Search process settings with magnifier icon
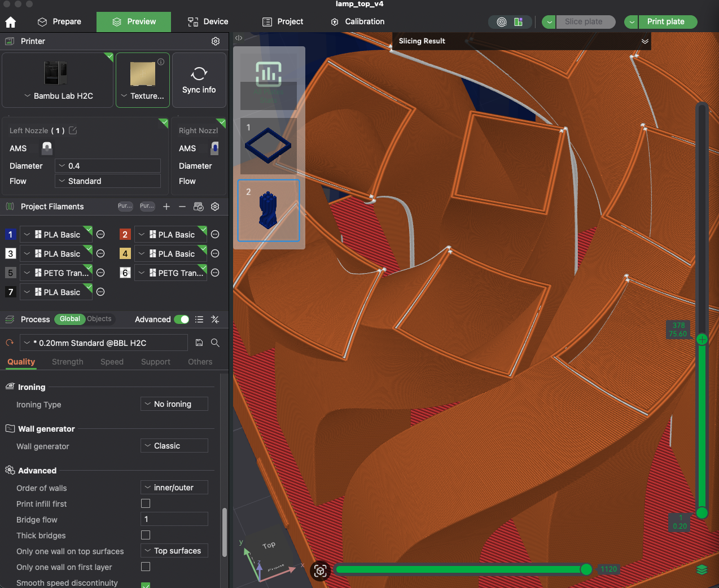This screenshot has width=719, height=588. click(215, 343)
